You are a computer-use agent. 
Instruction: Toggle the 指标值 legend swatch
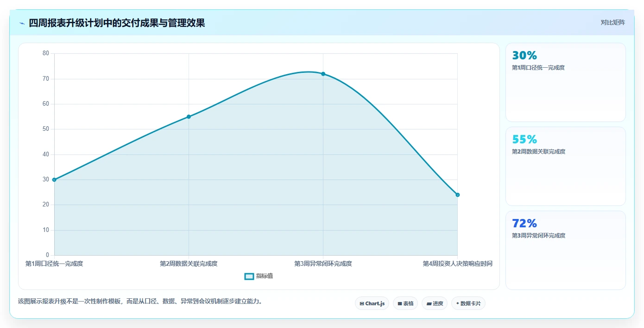[x=249, y=276]
